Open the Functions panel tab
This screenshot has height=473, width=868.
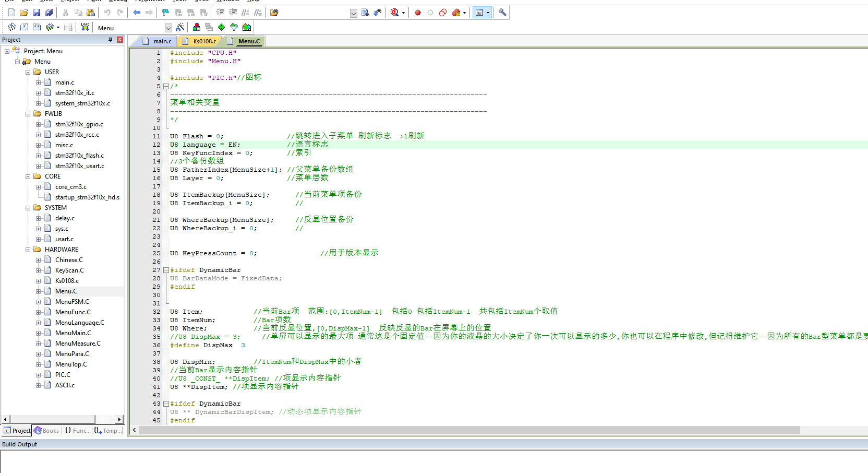click(77, 431)
